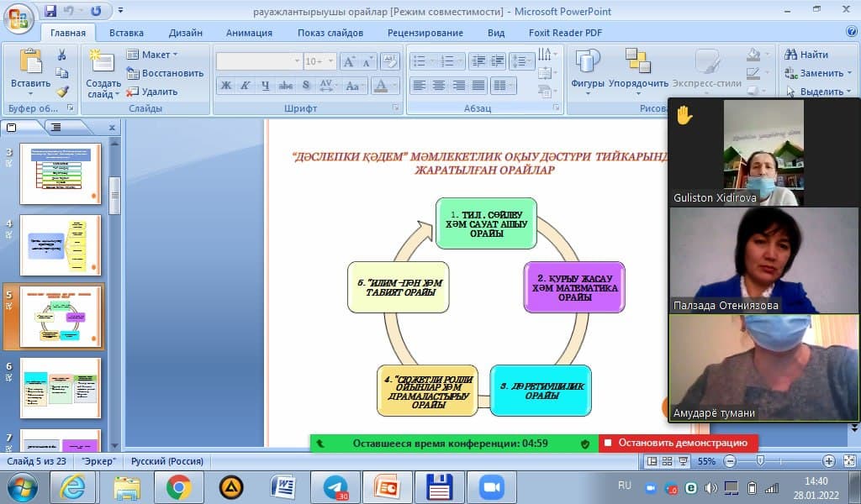
Task: Open the Анимация ribbon tab
Action: [x=249, y=33]
